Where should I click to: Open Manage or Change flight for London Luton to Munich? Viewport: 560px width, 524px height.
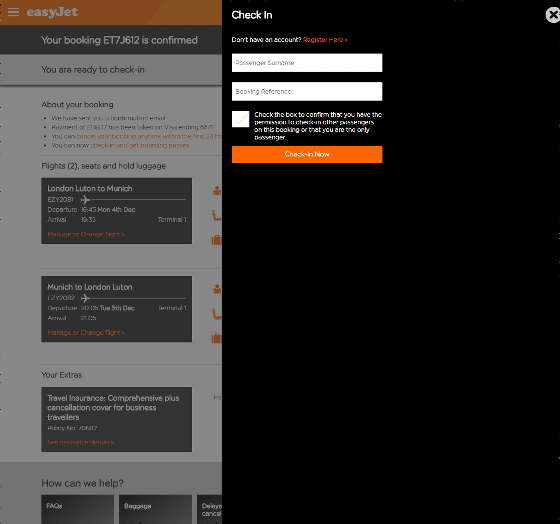tap(86, 234)
